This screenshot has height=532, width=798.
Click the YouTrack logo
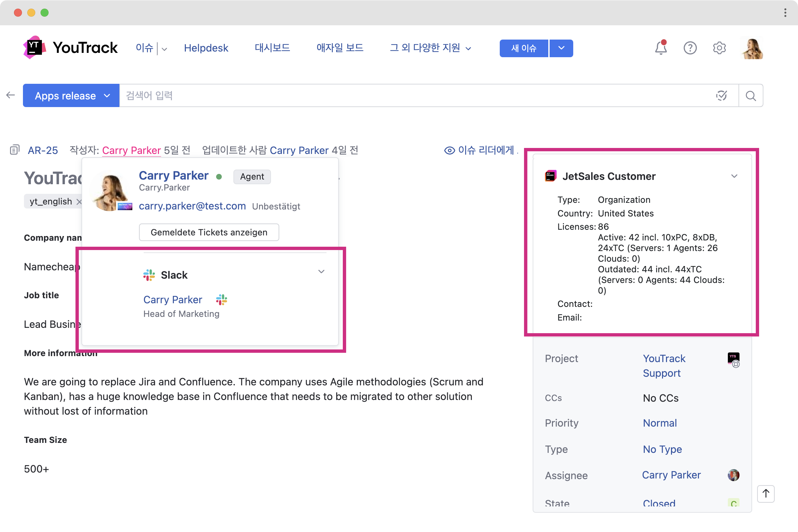tap(70, 48)
